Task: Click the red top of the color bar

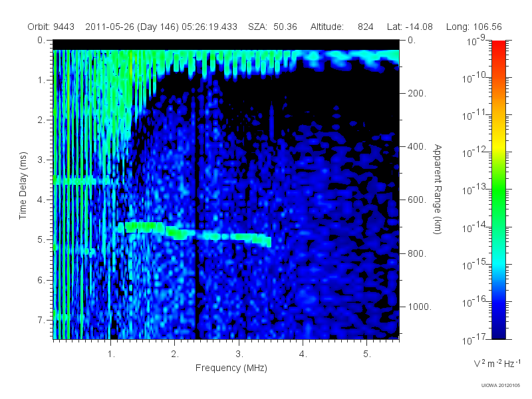Action: click(498, 46)
